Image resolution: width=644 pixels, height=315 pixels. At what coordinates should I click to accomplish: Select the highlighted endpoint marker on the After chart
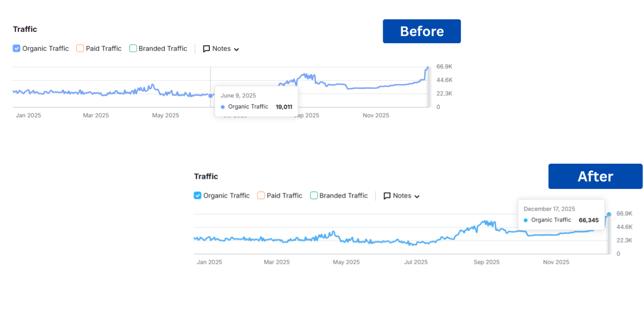tap(609, 214)
